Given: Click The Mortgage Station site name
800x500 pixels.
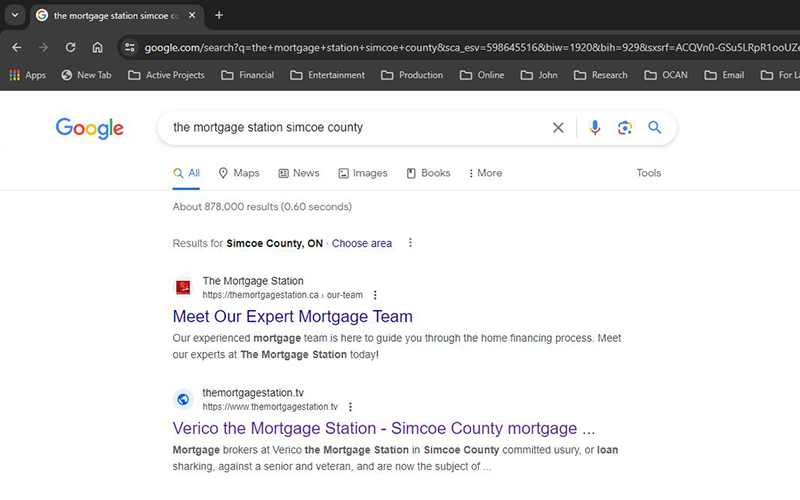Looking at the screenshot, I should [x=253, y=281].
